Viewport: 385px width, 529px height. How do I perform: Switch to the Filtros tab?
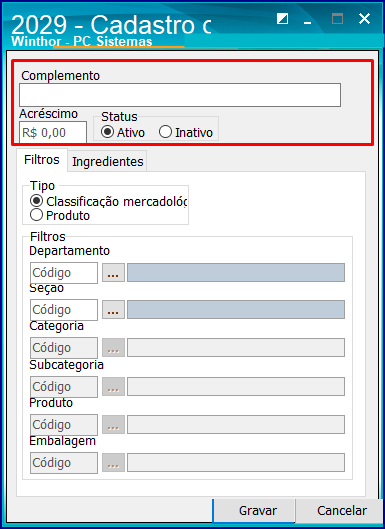(x=42, y=160)
